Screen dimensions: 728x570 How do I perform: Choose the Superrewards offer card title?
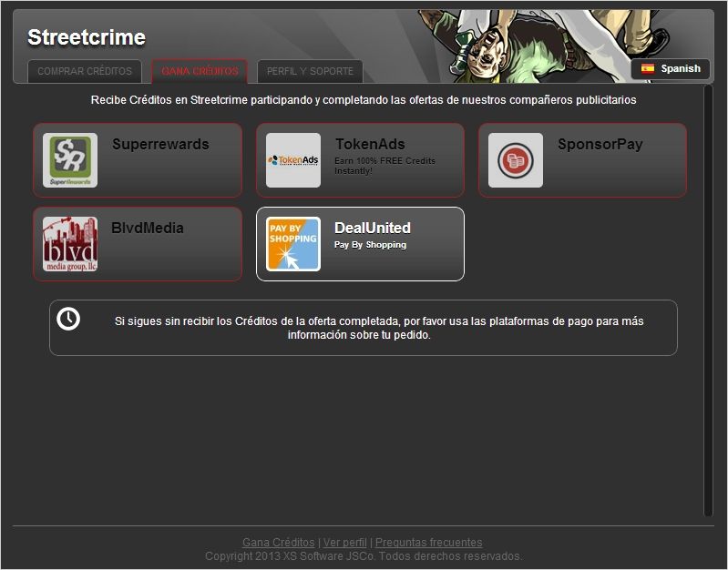[x=160, y=145]
